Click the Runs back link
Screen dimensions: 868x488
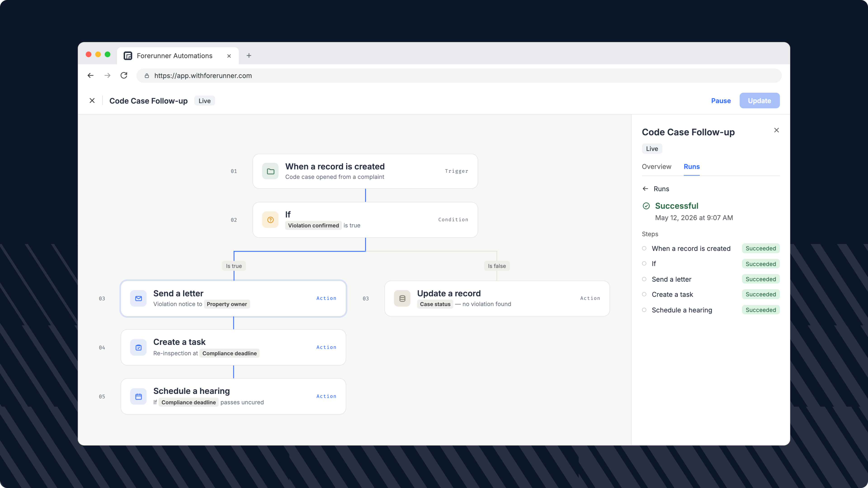(x=661, y=189)
